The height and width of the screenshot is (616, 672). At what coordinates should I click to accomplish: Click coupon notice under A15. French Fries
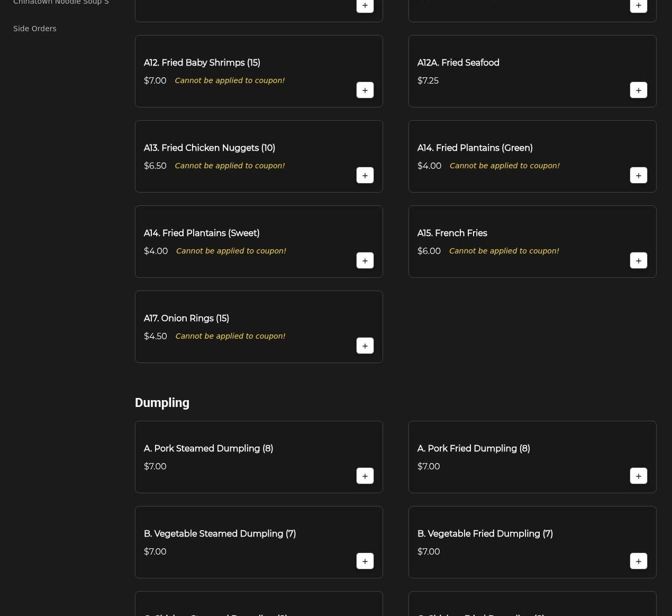(504, 251)
